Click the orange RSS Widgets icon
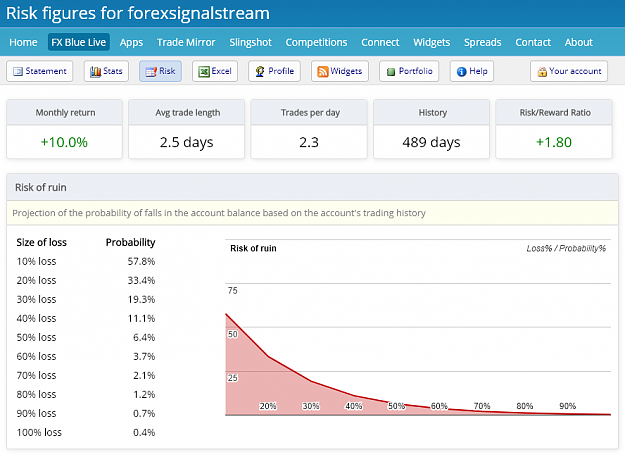This screenshot has height=457, width=625. 322,72
